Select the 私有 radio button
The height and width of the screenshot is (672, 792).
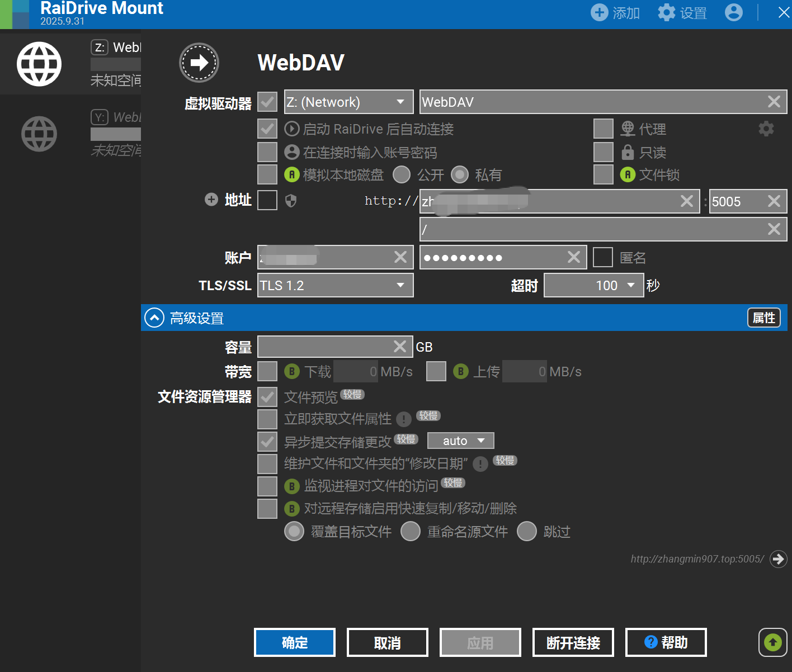tap(460, 174)
